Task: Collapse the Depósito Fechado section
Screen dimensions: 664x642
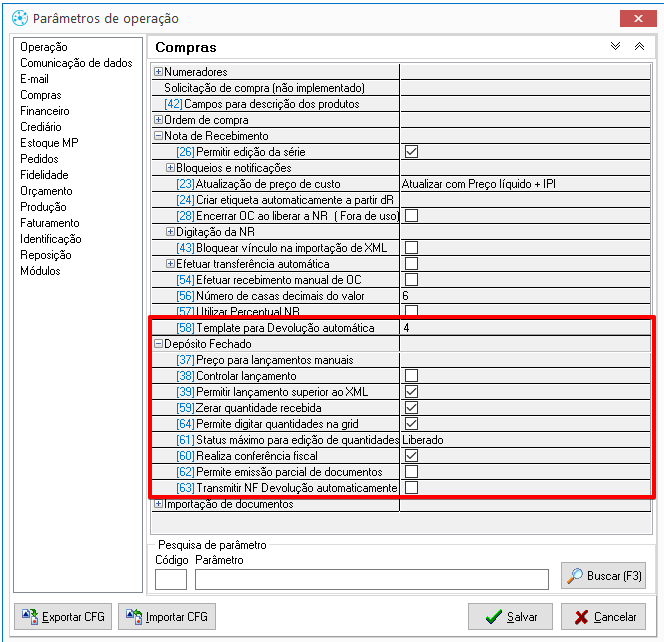Action: pos(158,344)
